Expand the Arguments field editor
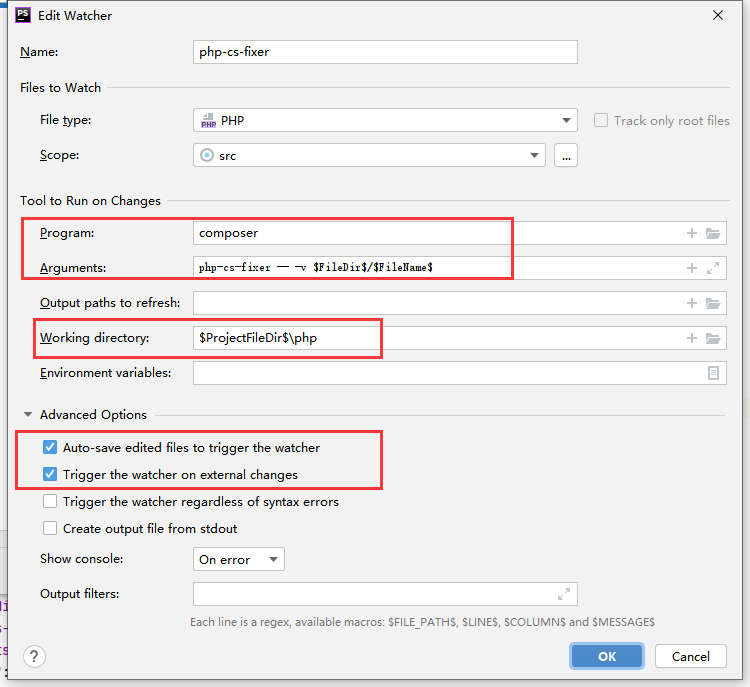Image resolution: width=750 pixels, height=687 pixels. pos(713,268)
